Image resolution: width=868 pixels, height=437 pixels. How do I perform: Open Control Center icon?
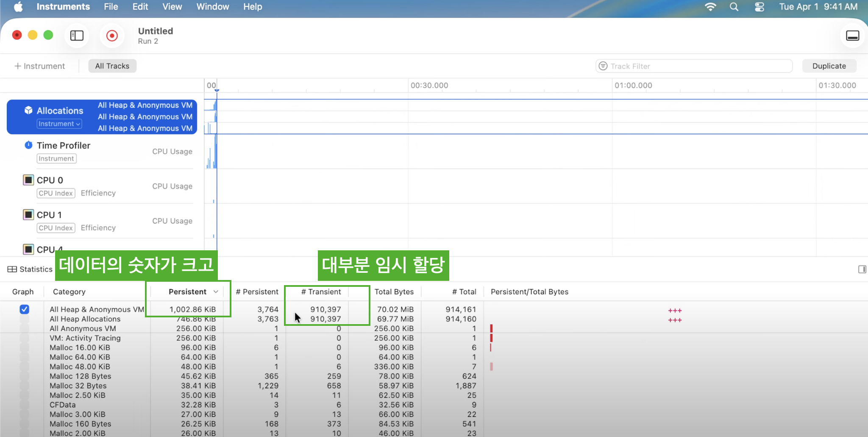pos(759,7)
